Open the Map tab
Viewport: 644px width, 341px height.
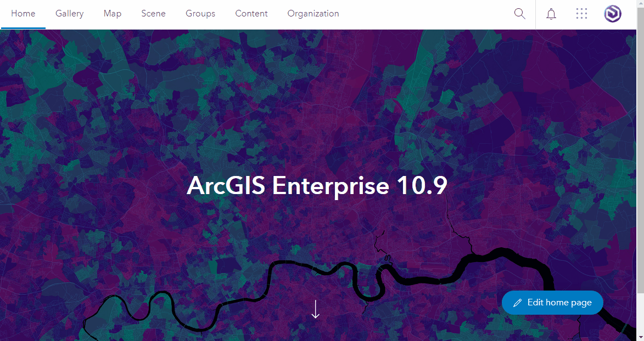coord(113,14)
